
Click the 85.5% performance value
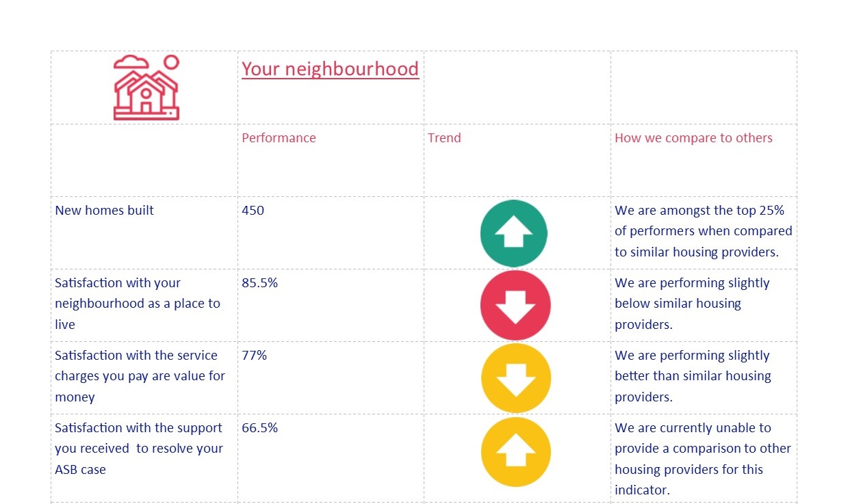tap(259, 283)
